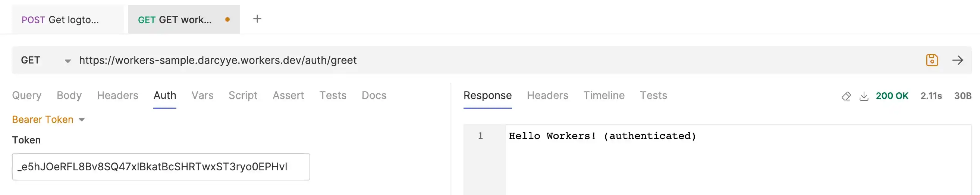View the response Headers tab
The height and width of the screenshot is (195, 980).
(x=547, y=95)
